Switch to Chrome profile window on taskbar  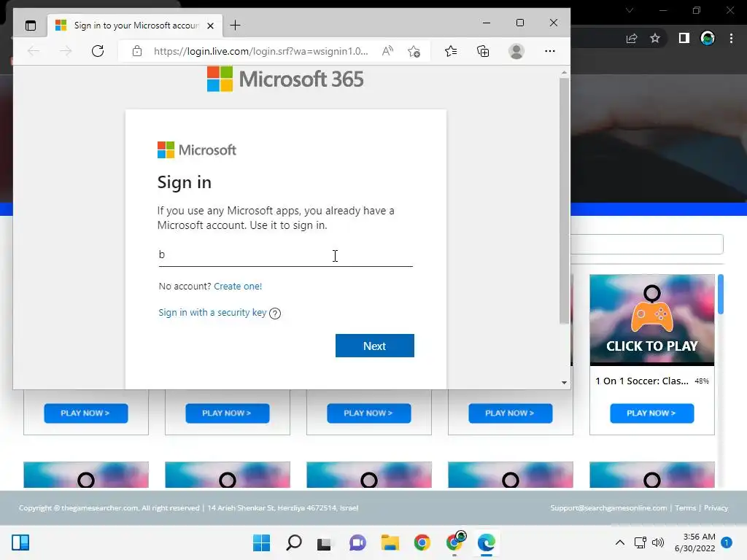[x=455, y=542]
